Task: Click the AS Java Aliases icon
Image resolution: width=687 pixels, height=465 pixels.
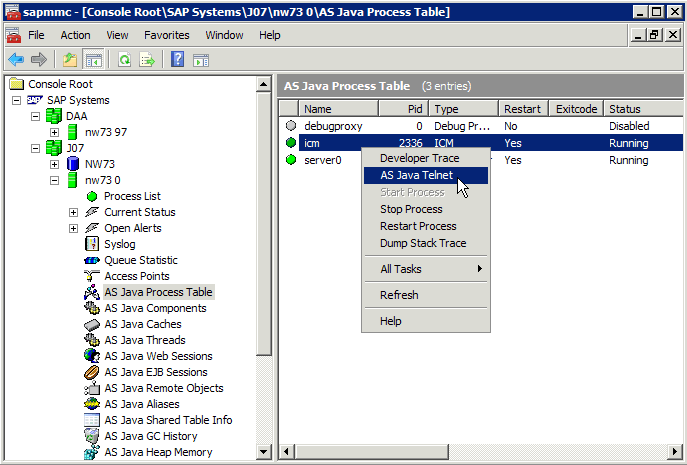Action: pos(92,404)
